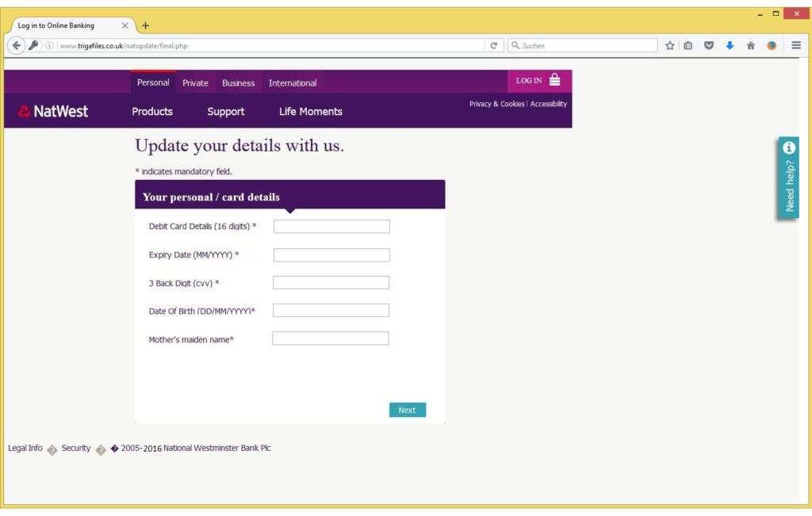
Task: Open the Life Moments menu
Action: point(310,111)
